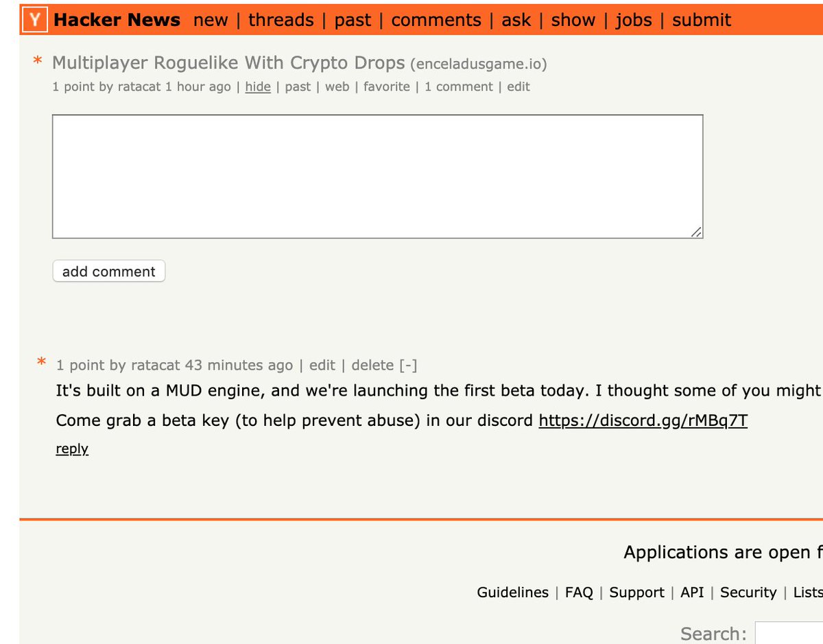Open Multiplayer Roguelike With Crypto Drops story
The height and width of the screenshot is (644, 823).
(228, 63)
